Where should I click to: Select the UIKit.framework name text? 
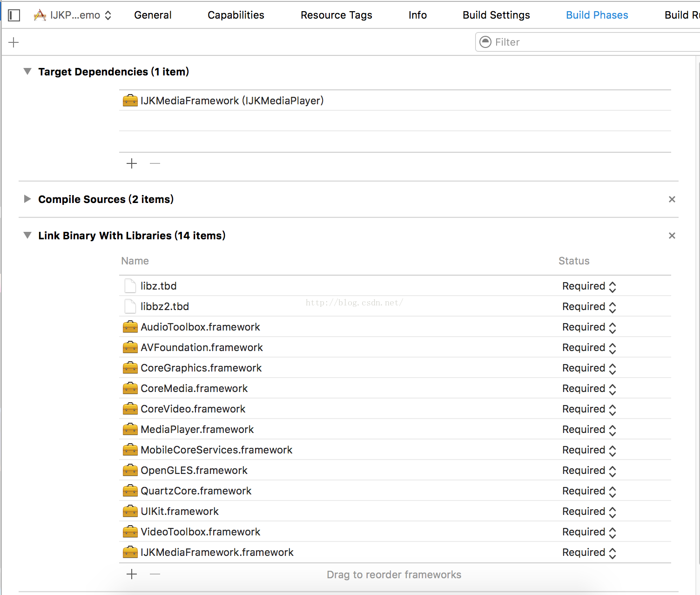pos(180,511)
